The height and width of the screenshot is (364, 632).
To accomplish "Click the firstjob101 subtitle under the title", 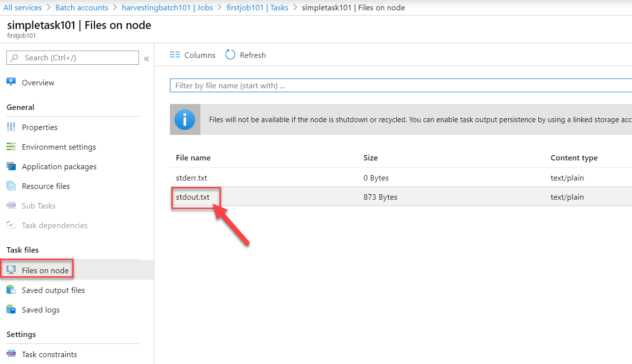I will coord(22,35).
